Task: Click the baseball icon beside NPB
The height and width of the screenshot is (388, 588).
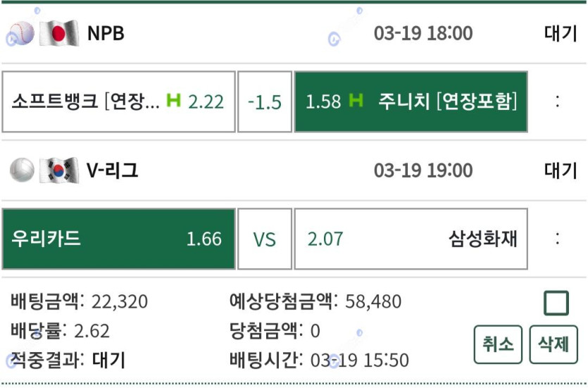Action: 22,33
